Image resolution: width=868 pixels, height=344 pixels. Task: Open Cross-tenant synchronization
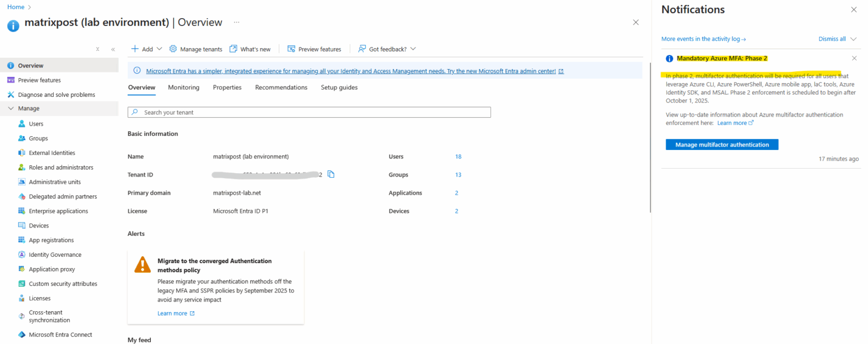point(46,316)
